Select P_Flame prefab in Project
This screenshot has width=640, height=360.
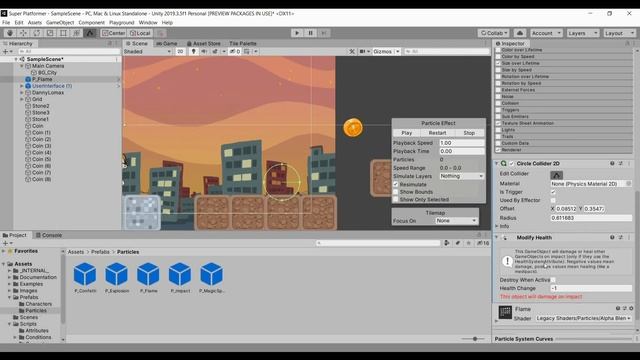(x=149, y=278)
